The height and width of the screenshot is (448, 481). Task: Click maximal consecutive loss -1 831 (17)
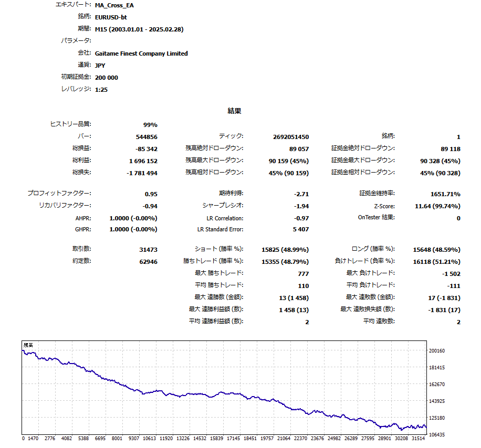pos(444,310)
